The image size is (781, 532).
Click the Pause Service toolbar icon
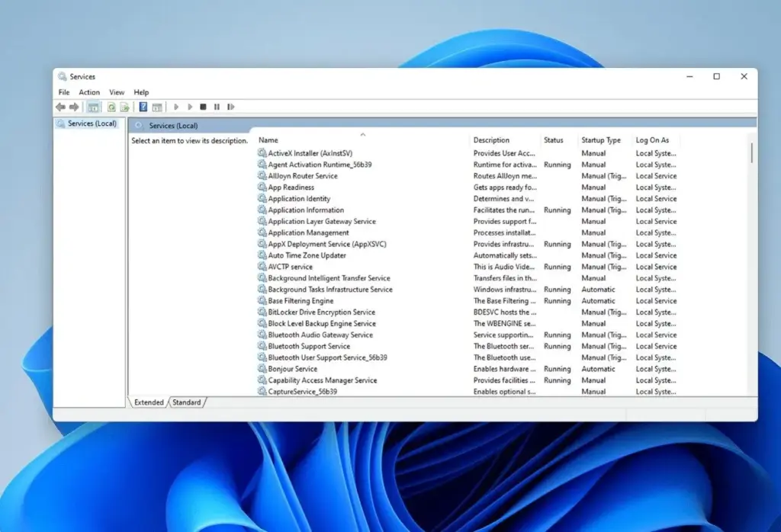(x=217, y=107)
